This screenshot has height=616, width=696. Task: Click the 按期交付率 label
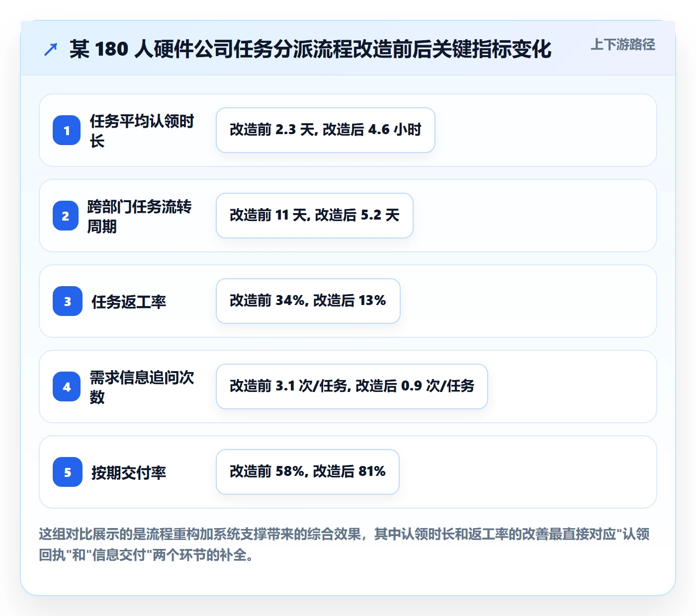pos(129,472)
